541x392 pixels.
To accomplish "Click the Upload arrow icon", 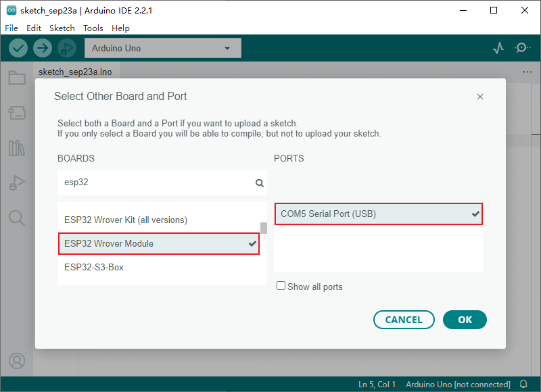I will pyautogui.click(x=43, y=48).
